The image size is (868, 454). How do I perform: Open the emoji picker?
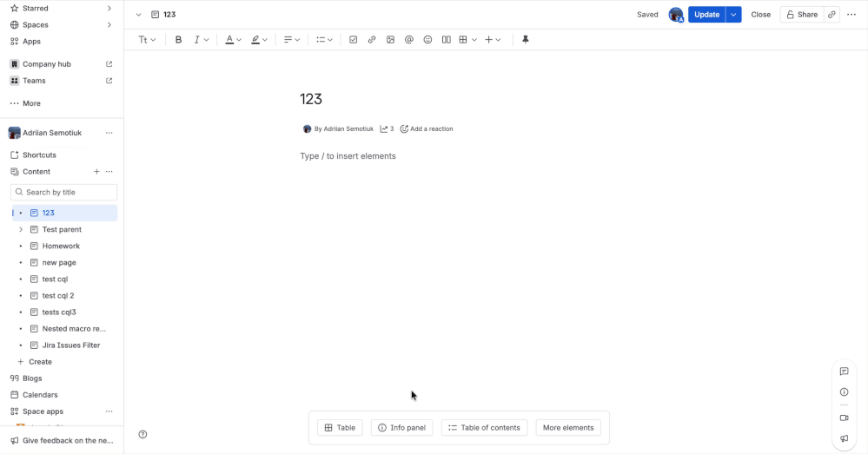pos(427,40)
